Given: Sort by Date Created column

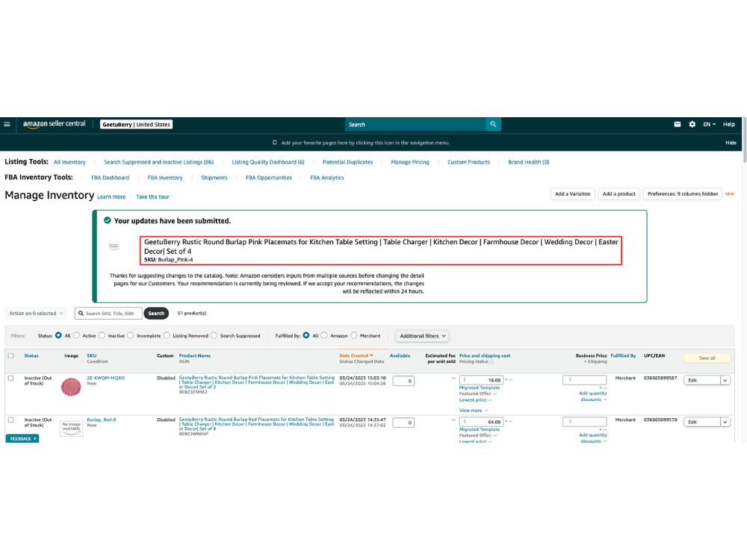Looking at the screenshot, I should pos(356,355).
